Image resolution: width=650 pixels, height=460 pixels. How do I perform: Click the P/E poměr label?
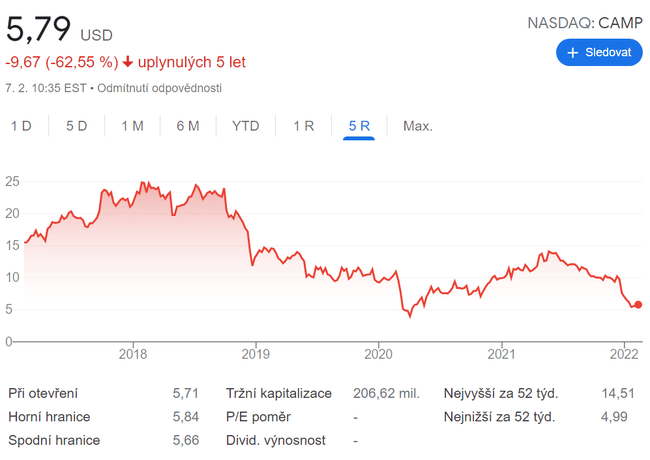tap(257, 417)
